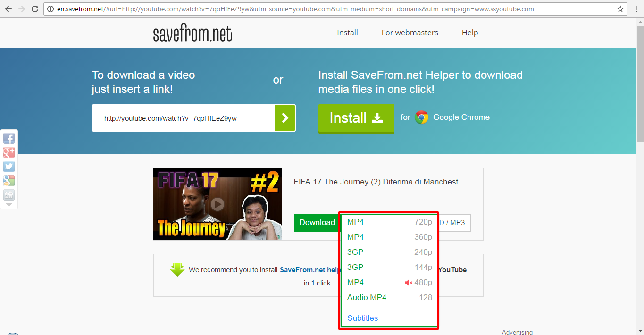This screenshot has width=644, height=335.
Task: Click the Google Chrome logo icon
Action: (x=421, y=117)
